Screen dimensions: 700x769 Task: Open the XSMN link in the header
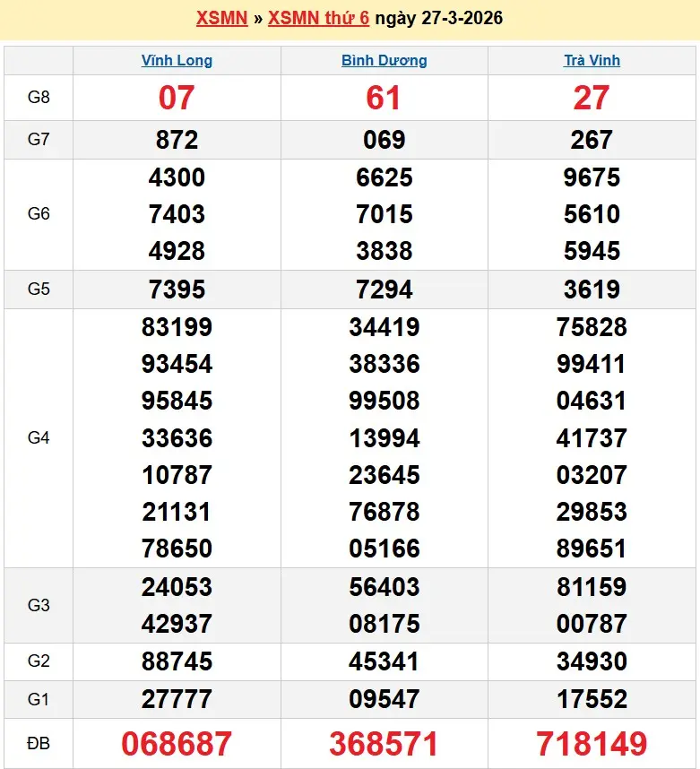tap(221, 18)
